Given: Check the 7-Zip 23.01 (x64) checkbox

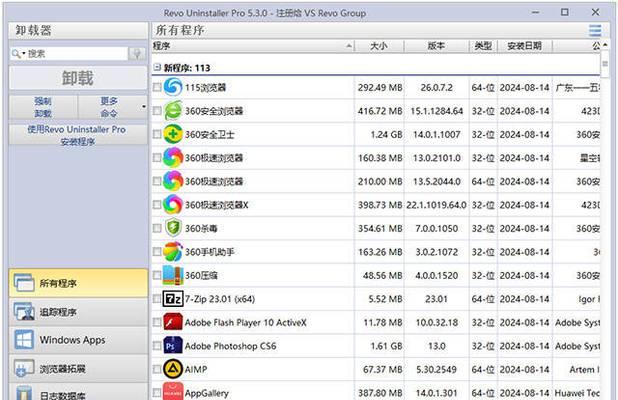Looking at the screenshot, I should (x=156, y=299).
